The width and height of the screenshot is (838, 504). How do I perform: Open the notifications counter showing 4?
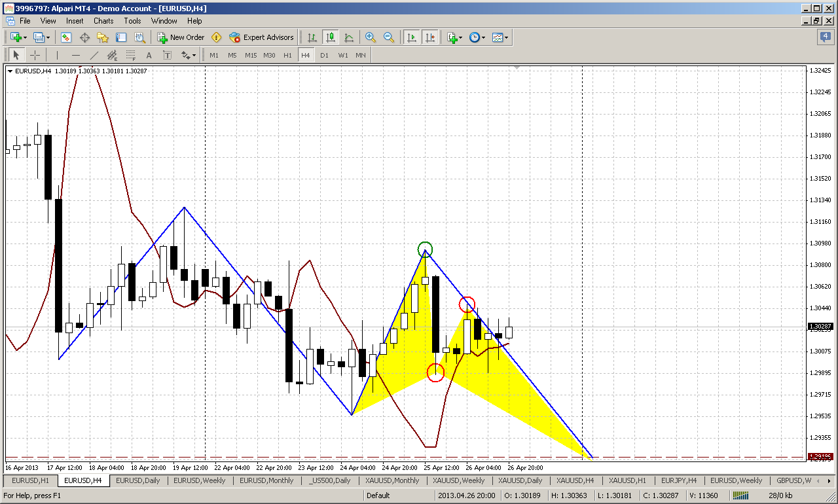pos(824,37)
